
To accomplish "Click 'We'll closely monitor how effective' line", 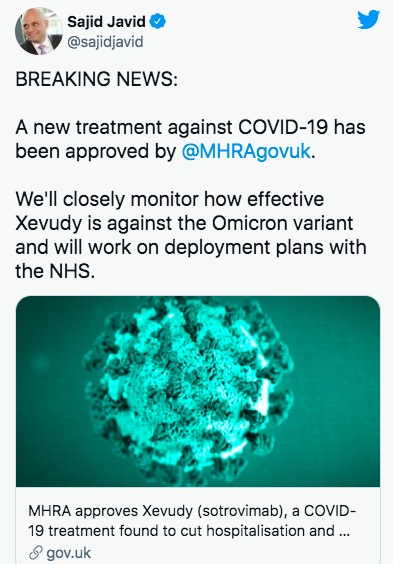I will [x=170, y=199].
